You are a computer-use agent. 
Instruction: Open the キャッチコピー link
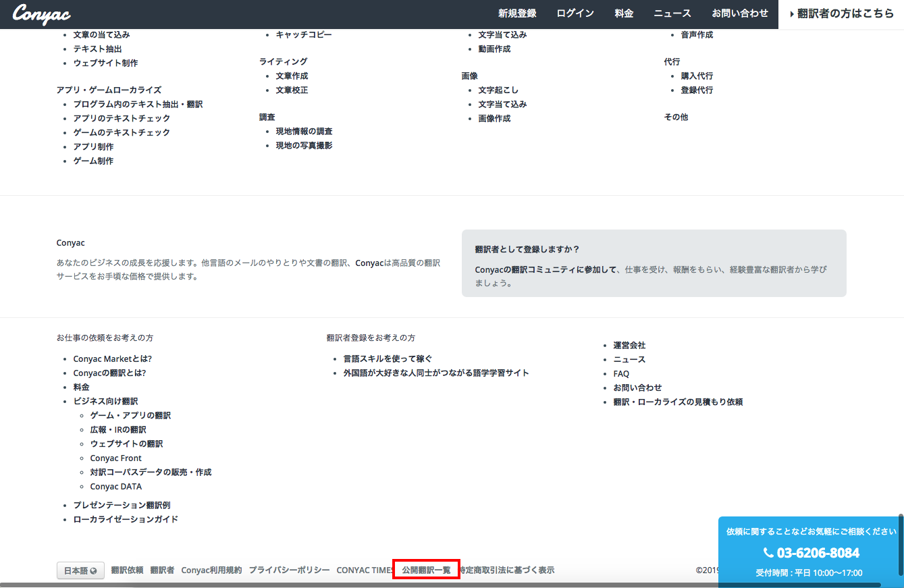pos(304,35)
